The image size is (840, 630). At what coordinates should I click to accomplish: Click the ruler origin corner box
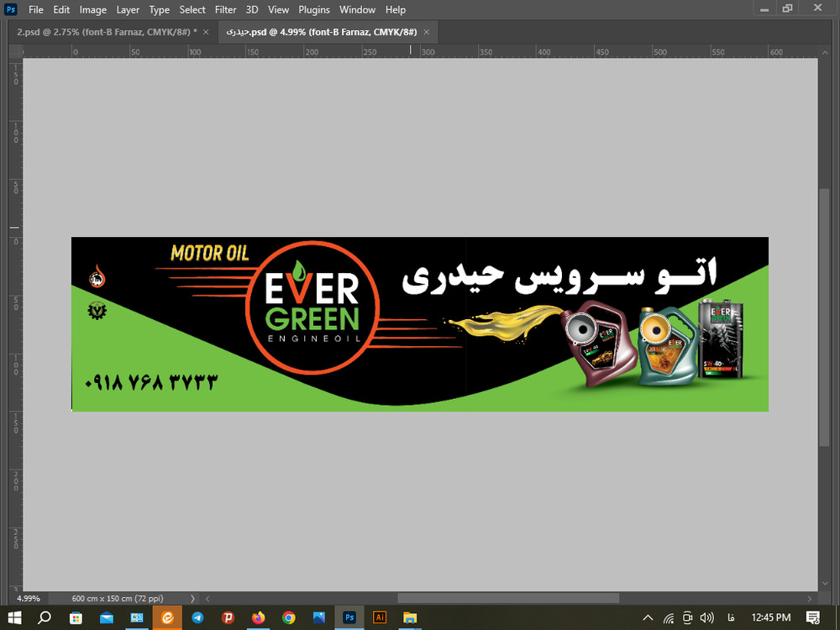15,52
